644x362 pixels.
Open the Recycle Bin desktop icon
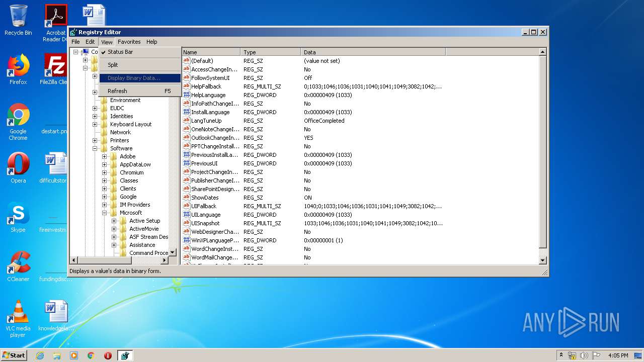pos(18,20)
